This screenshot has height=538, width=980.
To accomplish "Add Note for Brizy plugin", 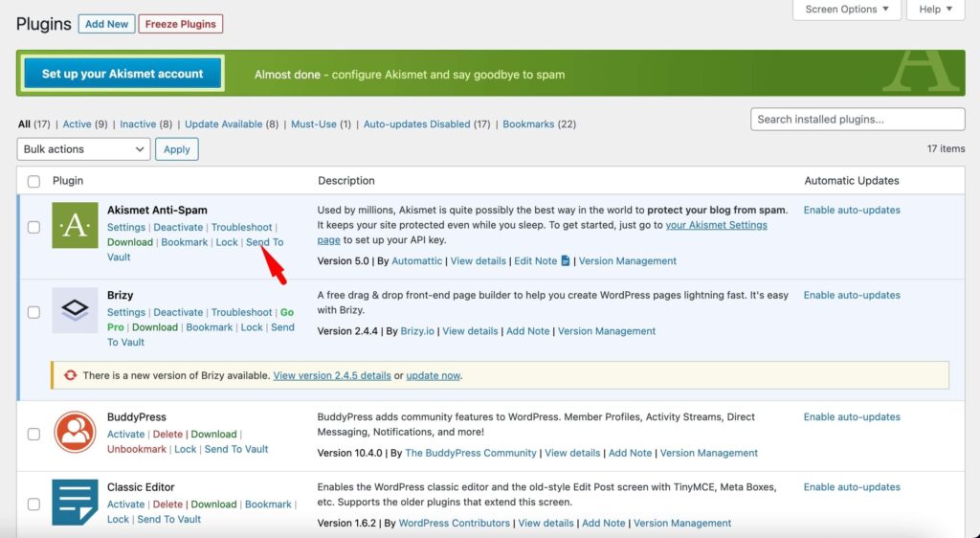I will (x=528, y=331).
